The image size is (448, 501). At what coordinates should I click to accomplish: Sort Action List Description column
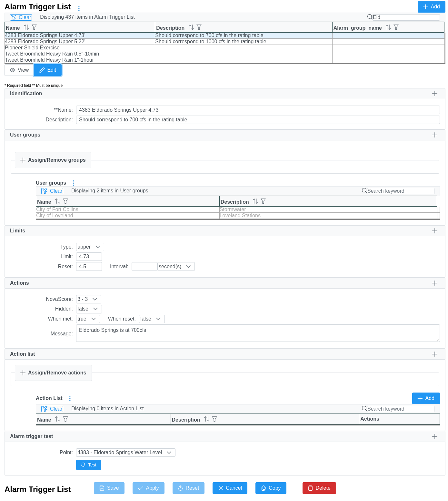click(207, 419)
